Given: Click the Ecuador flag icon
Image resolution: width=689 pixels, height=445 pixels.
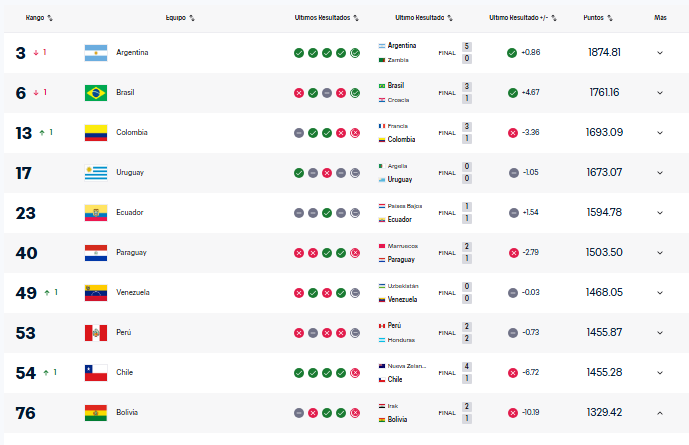Looking at the screenshot, I should click(96, 212).
